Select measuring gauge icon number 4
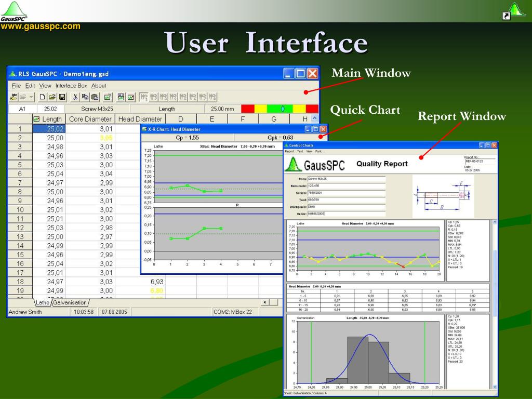 tap(174, 97)
